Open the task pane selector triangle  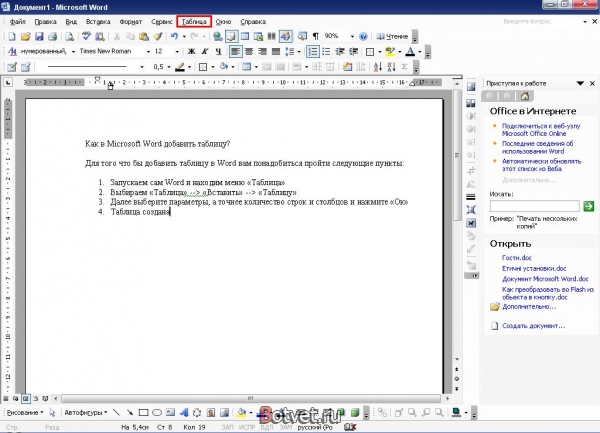pos(580,83)
